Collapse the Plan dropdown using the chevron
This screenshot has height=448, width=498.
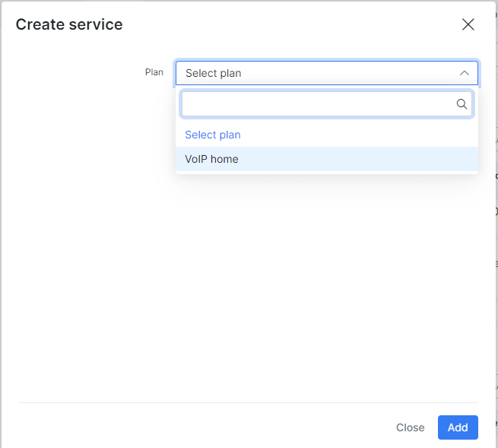[465, 73]
